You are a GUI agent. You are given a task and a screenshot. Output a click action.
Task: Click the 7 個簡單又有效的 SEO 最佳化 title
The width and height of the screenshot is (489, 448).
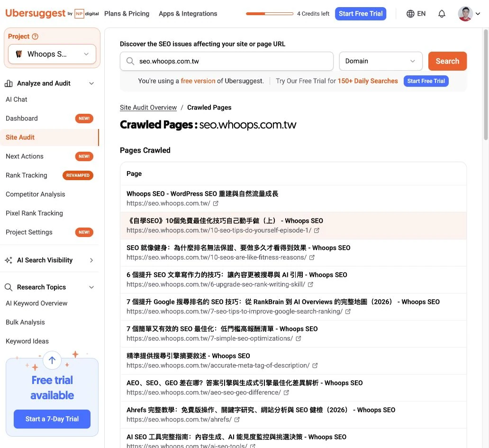222,329
